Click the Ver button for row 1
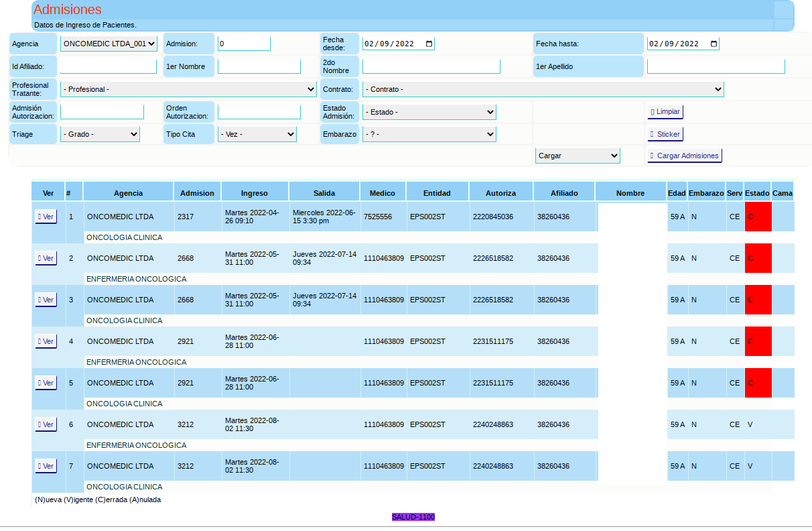The image size is (812, 531). (46, 217)
